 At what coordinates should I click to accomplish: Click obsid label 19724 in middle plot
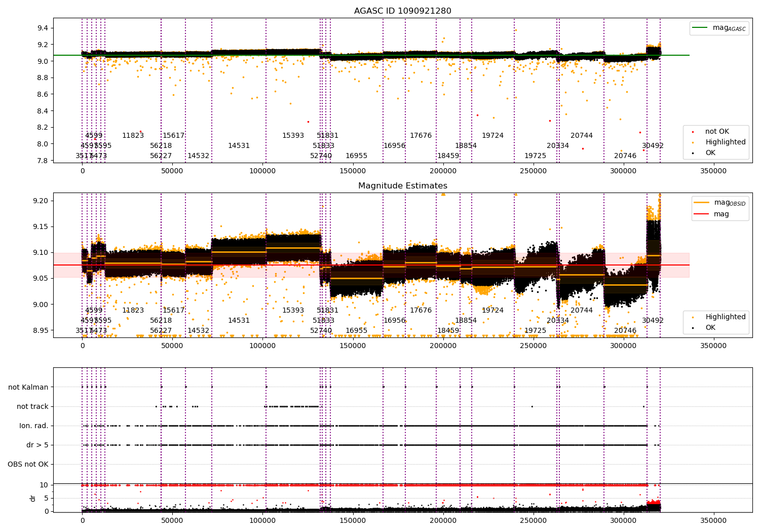coord(492,311)
